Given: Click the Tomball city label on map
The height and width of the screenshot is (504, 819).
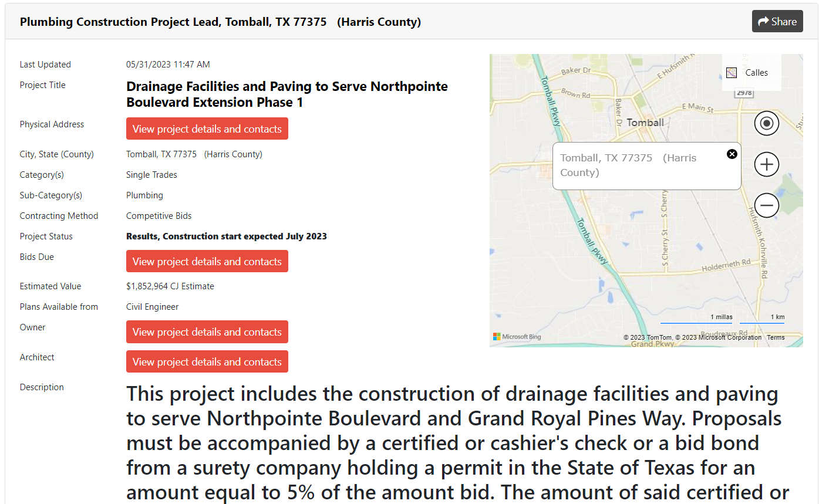Looking at the screenshot, I should tap(645, 123).
